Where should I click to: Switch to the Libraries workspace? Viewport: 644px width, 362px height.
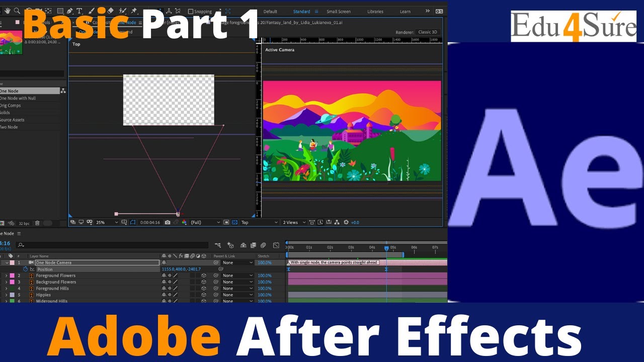point(375,12)
